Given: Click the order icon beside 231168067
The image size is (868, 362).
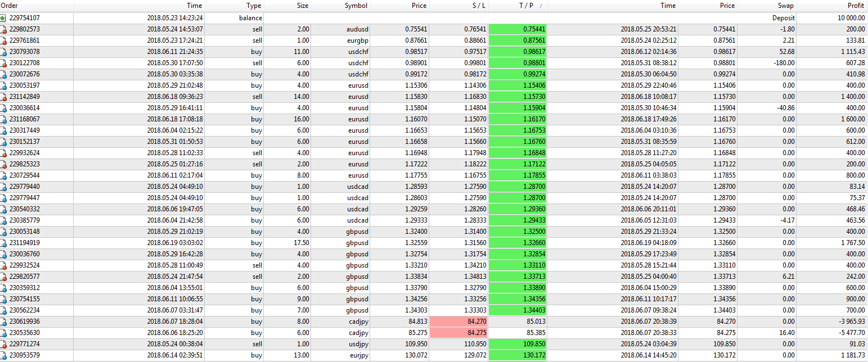Looking at the screenshot, I should coord(3,119).
